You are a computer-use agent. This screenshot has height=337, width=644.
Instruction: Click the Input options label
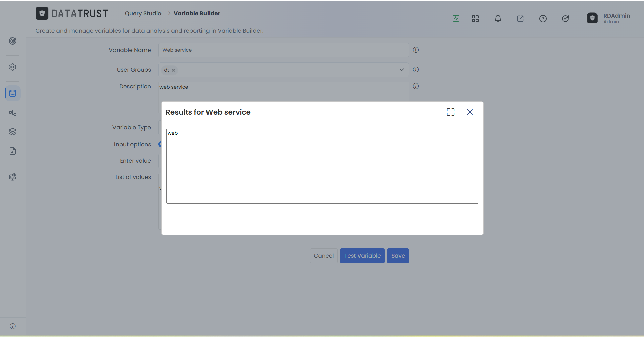[x=132, y=144]
